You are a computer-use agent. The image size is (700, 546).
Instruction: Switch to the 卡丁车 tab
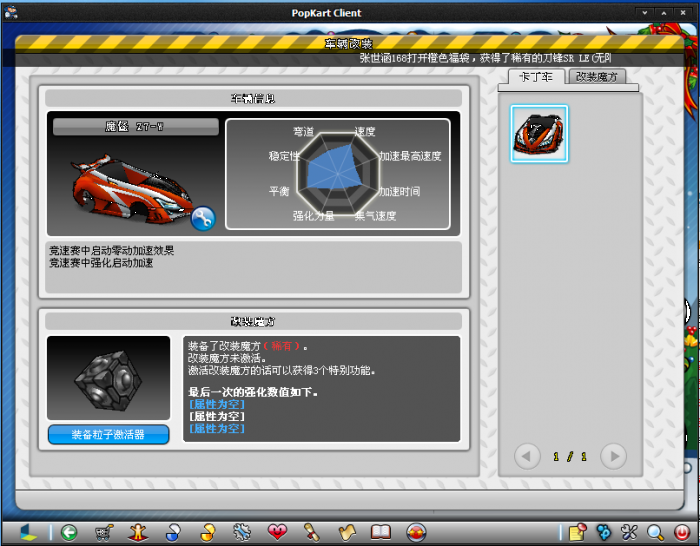tap(536, 77)
